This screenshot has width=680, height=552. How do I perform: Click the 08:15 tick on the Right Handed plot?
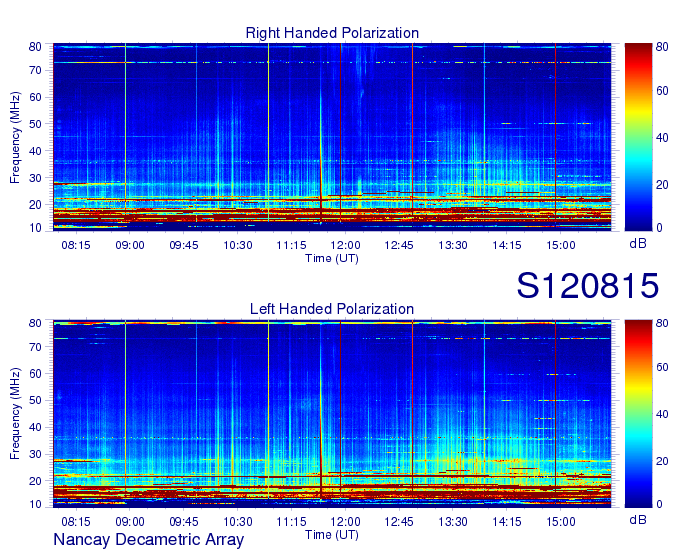click(76, 245)
